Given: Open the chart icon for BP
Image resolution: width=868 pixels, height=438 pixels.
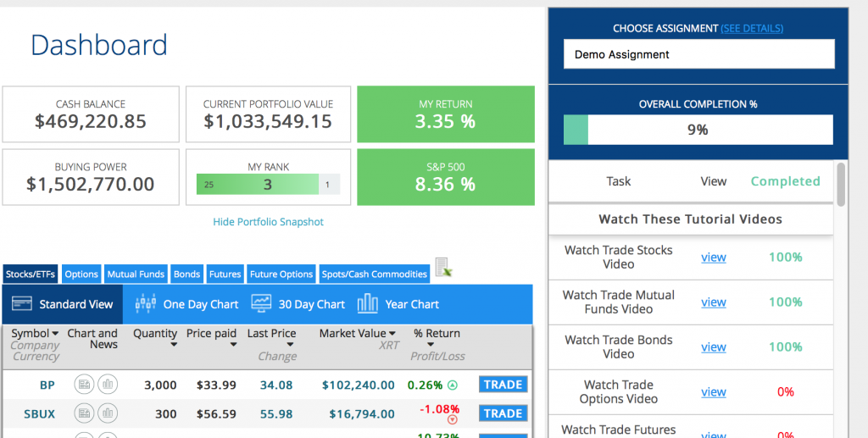Looking at the screenshot, I should pyautogui.click(x=108, y=385).
